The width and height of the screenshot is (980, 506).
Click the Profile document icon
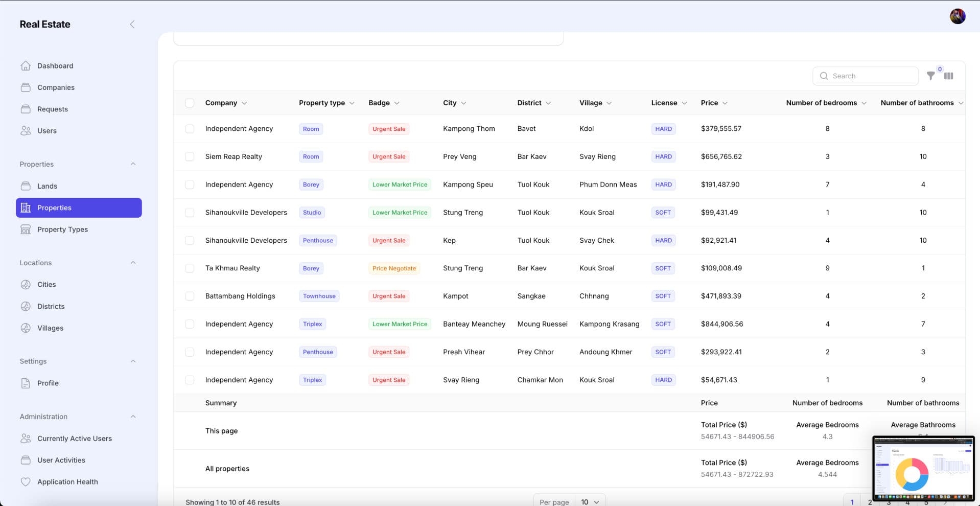point(26,383)
